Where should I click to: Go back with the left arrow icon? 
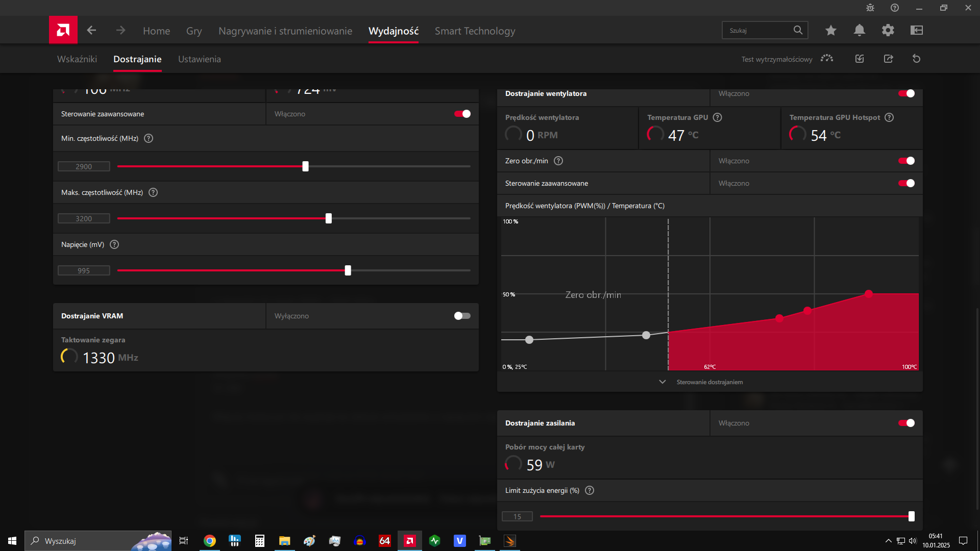click(x=91, y=30)
